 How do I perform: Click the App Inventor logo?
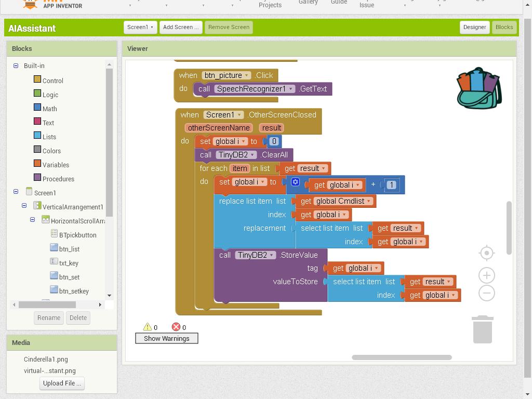click(52, 4)
